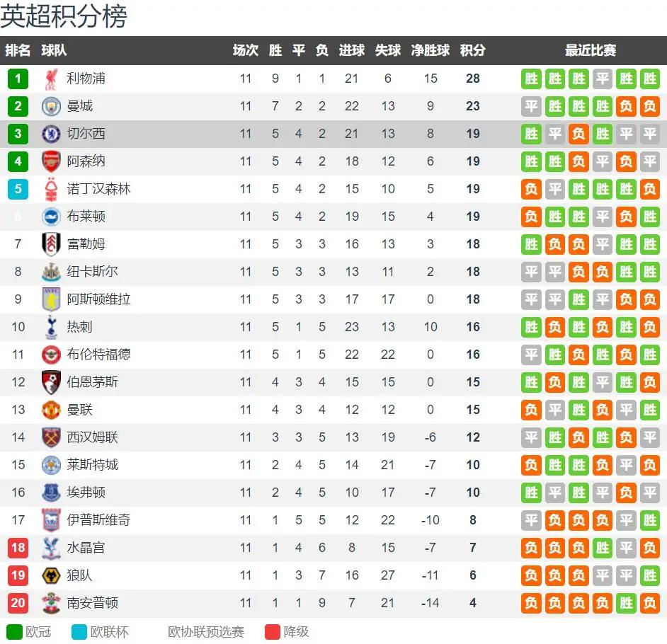Click the Wolves wolf-head logo
Image resolution: width=667 pixels, height=644 pixels.
point(51,575)
